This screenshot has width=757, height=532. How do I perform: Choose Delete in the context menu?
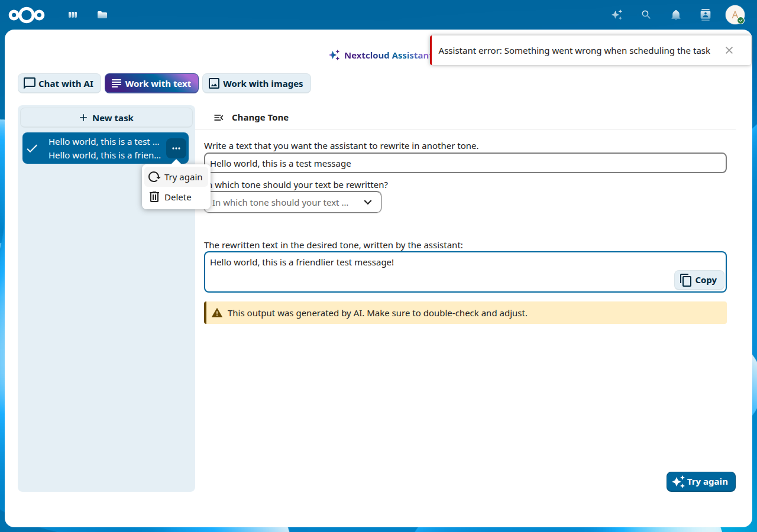click(x=176, y=197)
